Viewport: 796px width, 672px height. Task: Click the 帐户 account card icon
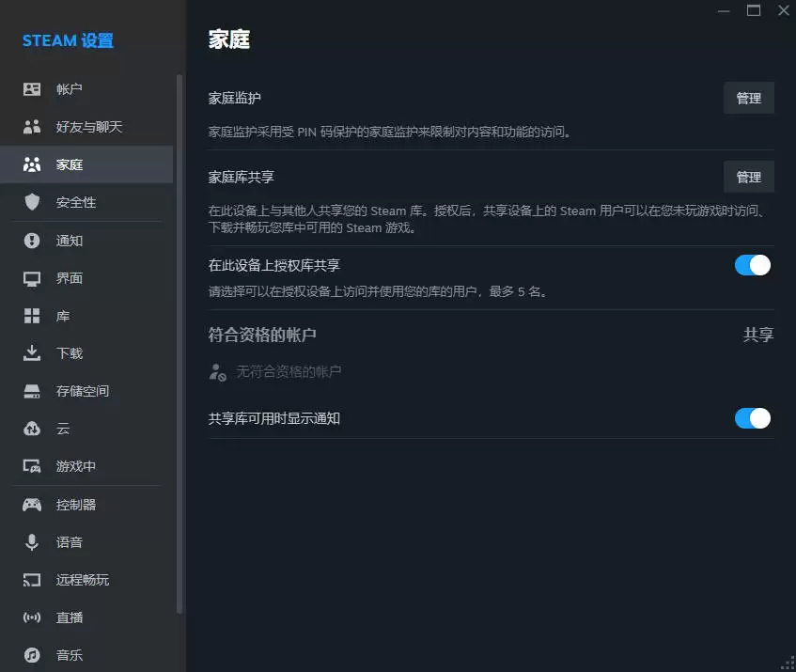pos(32,89)
